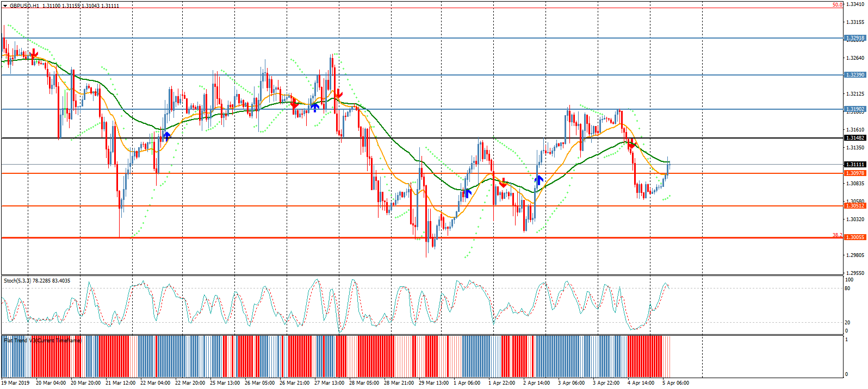868x389 pixels.
Task: Click the 38.2 Fibonacci level text
Action: (836, 235)
